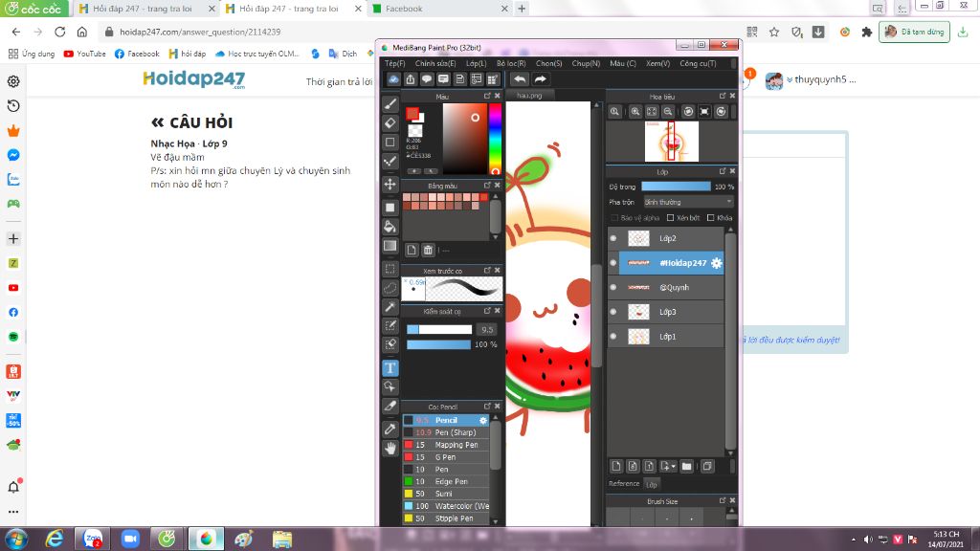The image size is (980, 551).
Task: Select the hau.png canvas tab
Action: [529, 95]
